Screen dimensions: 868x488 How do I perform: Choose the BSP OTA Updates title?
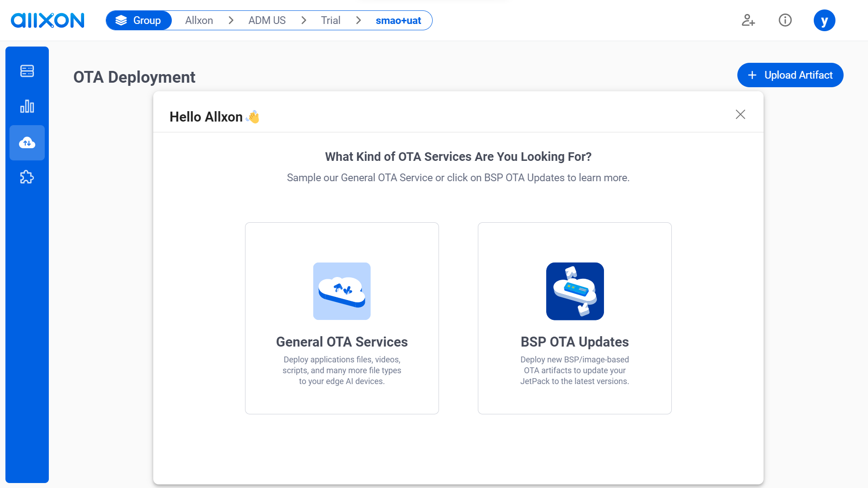pyautogui.click(x=575, y=342)
